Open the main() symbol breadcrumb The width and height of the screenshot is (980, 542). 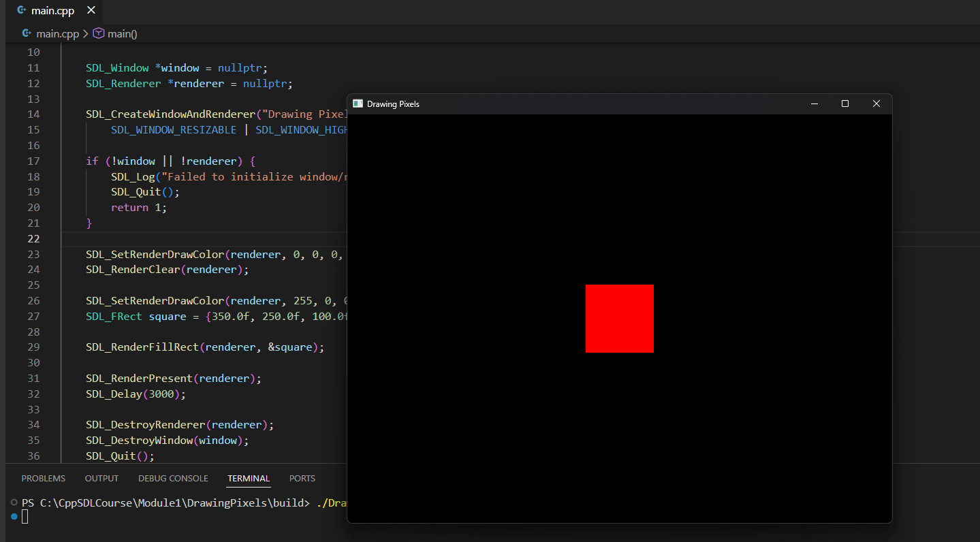pyautogui.click(x=115, y=33)
